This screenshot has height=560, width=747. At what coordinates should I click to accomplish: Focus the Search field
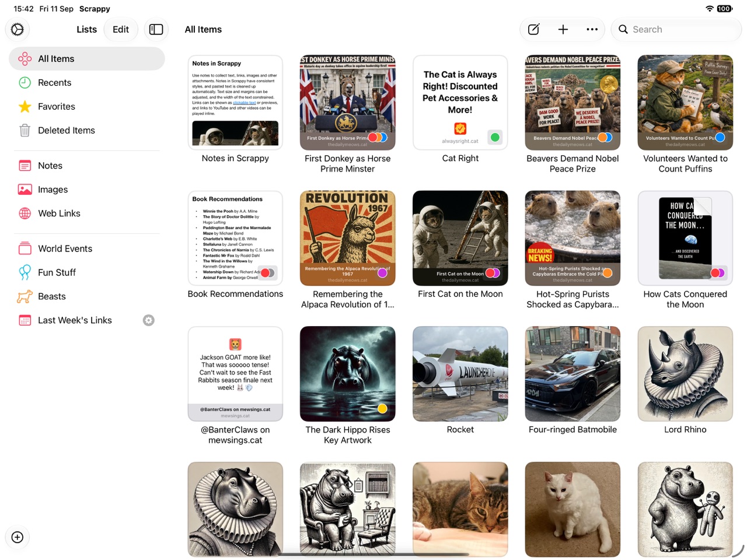(676, 29)
